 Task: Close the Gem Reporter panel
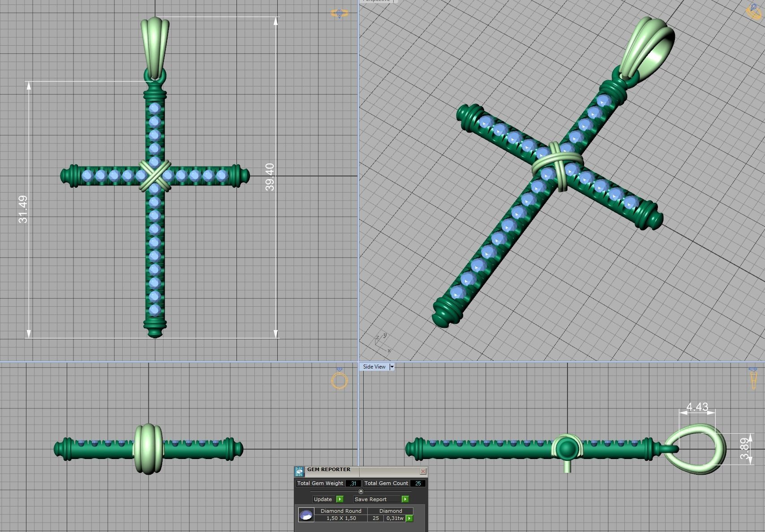(x=423, y=471)
